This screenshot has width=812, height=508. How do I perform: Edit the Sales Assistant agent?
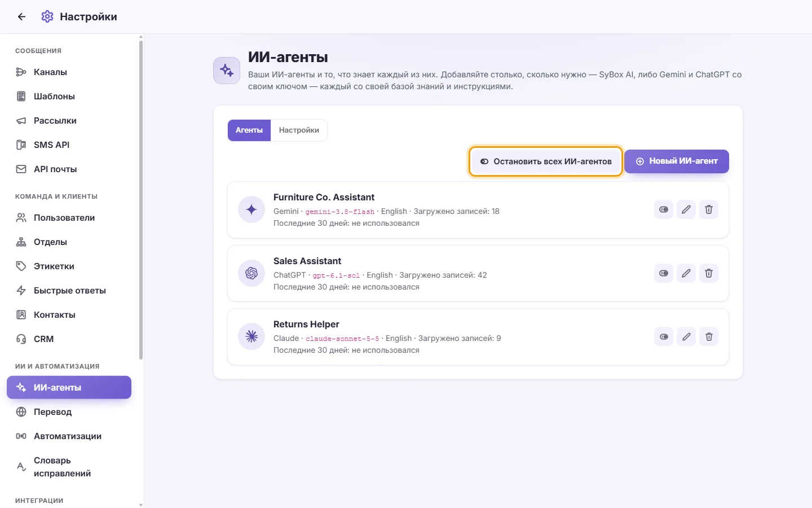[686, 273]
